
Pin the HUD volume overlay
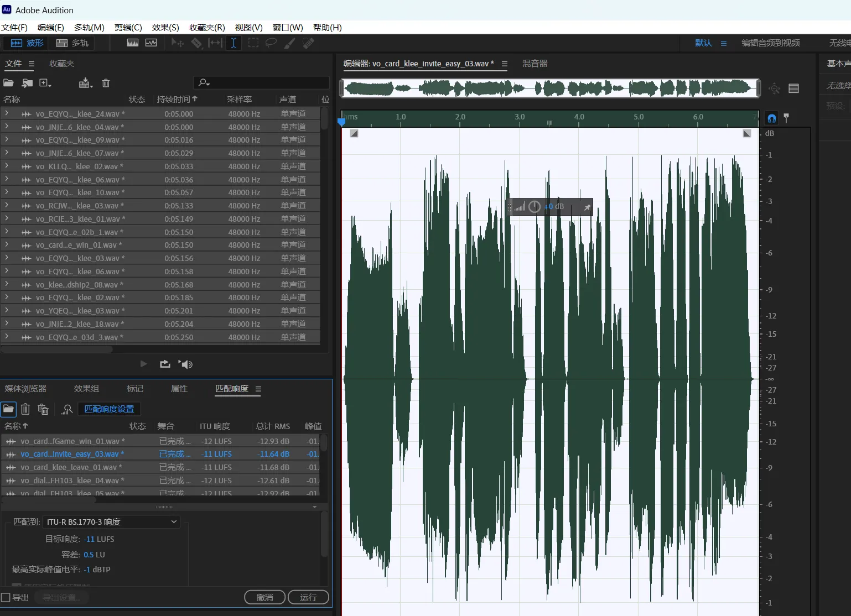coord(587,207)
